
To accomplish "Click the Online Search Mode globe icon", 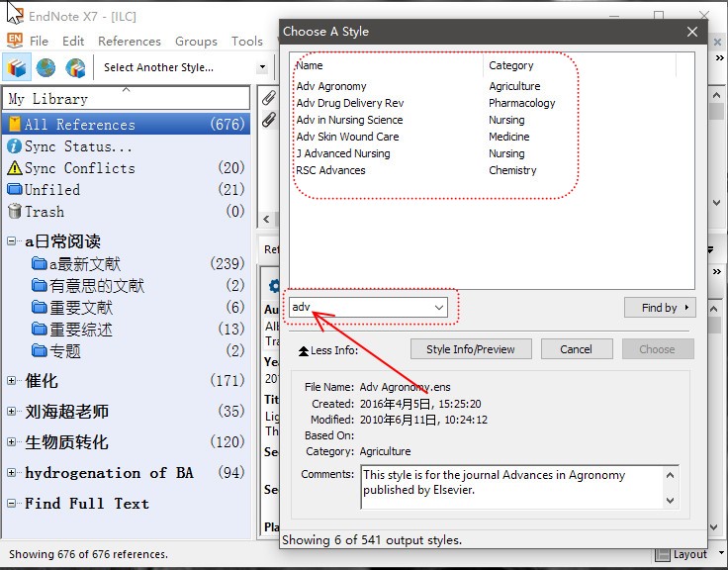I will coord(45,68).
